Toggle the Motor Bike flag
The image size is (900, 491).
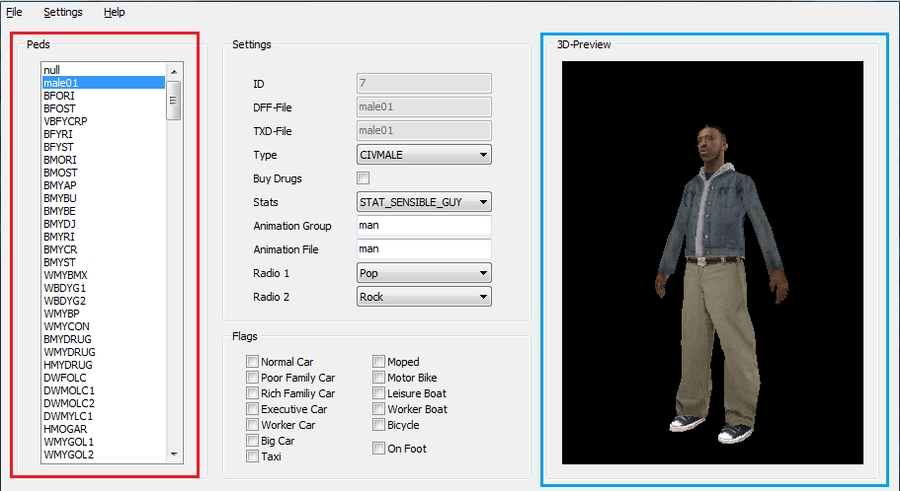point(380,378)
